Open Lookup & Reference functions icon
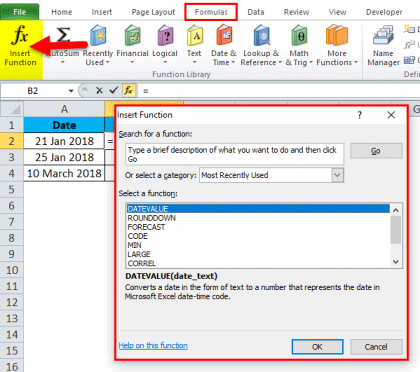This screenshot has width=420, height=372. [x=261, y=35]
